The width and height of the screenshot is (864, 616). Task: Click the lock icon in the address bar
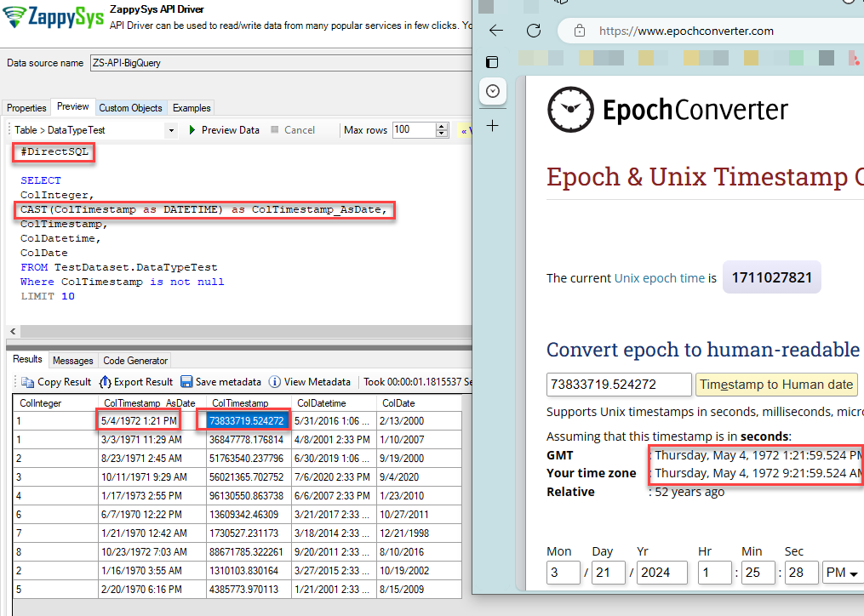(581, 30)
